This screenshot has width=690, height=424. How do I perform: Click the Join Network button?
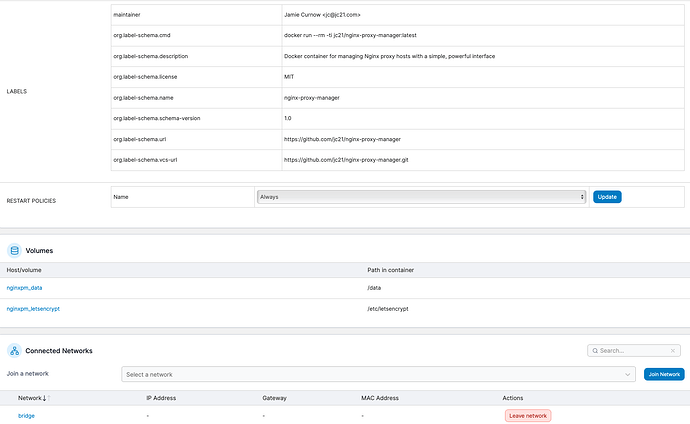[664, 374]
